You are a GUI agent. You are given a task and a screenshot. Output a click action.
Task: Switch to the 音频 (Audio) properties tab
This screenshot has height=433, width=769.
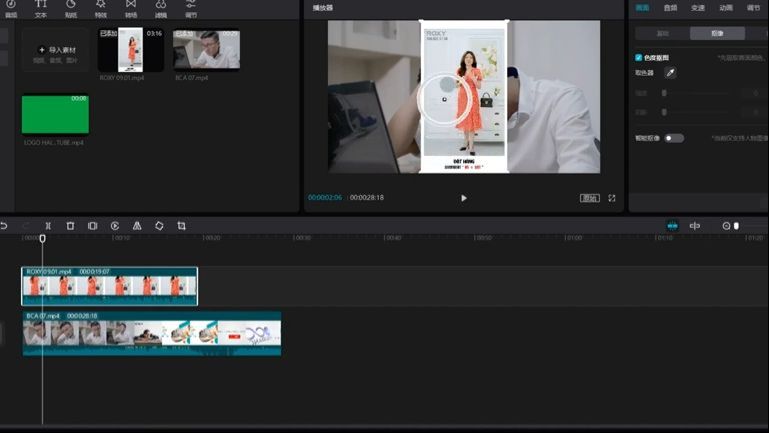(670, 8)
